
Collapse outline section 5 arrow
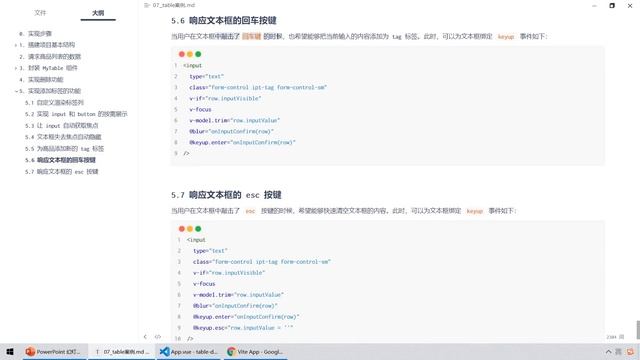point(16,91)
